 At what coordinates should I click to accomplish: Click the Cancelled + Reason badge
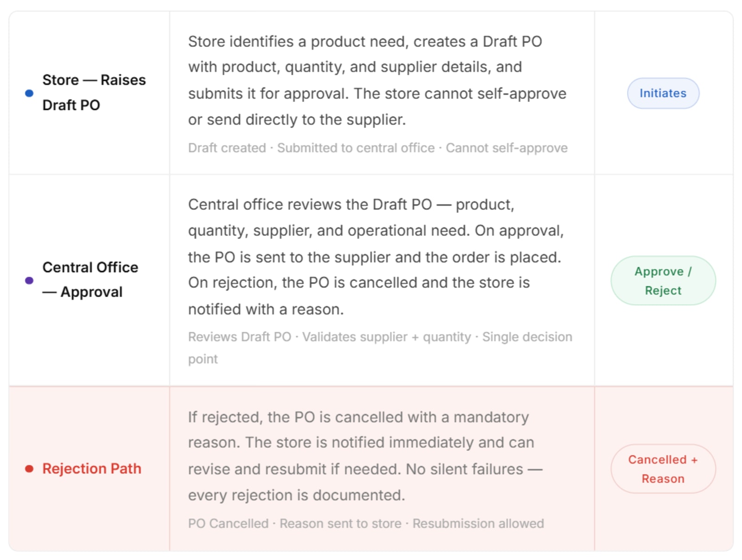coord(663,469)
